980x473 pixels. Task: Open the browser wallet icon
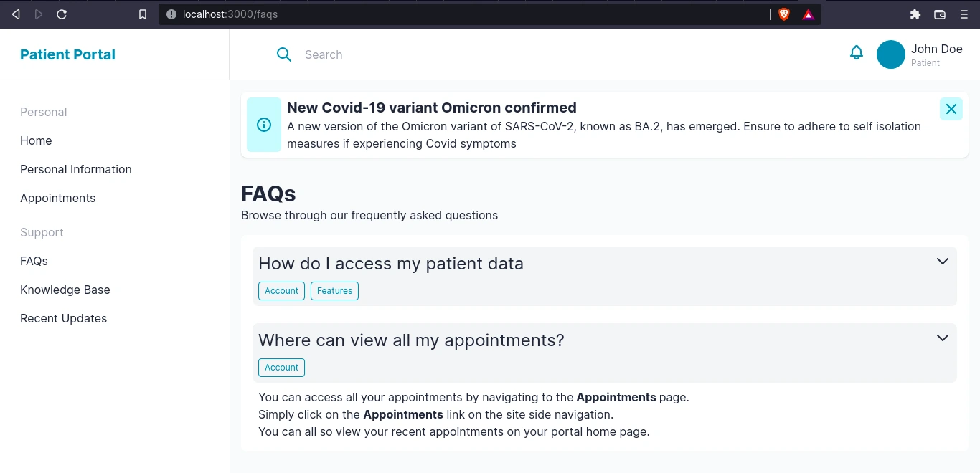[x=940, y=14]
